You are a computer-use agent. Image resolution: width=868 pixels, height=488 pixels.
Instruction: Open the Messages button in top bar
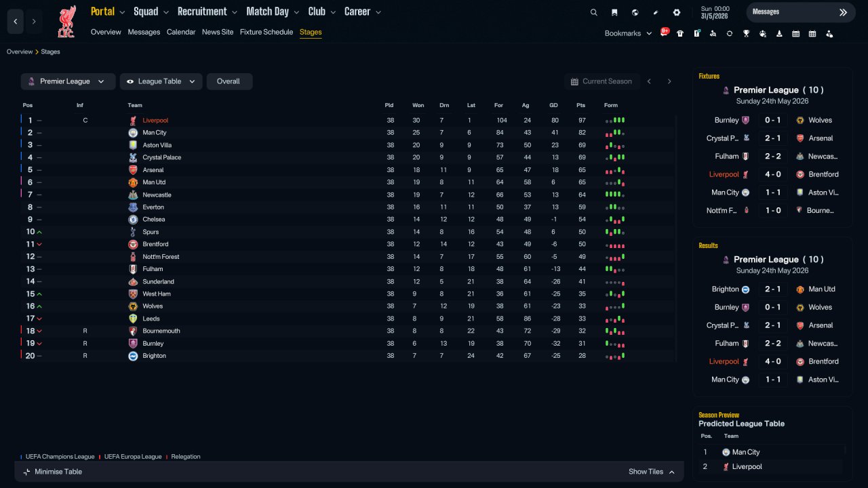(801, 12)
